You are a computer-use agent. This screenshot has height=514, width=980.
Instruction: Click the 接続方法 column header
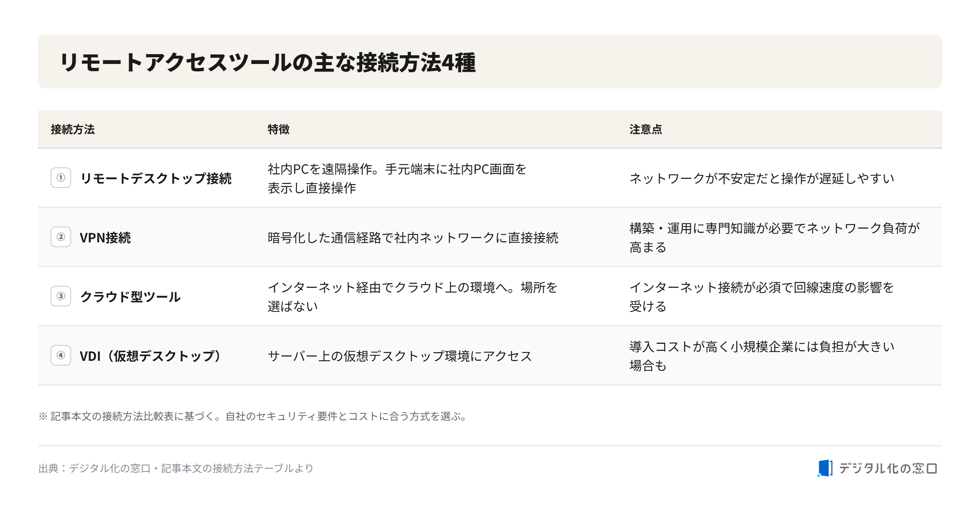pos(73,129)
